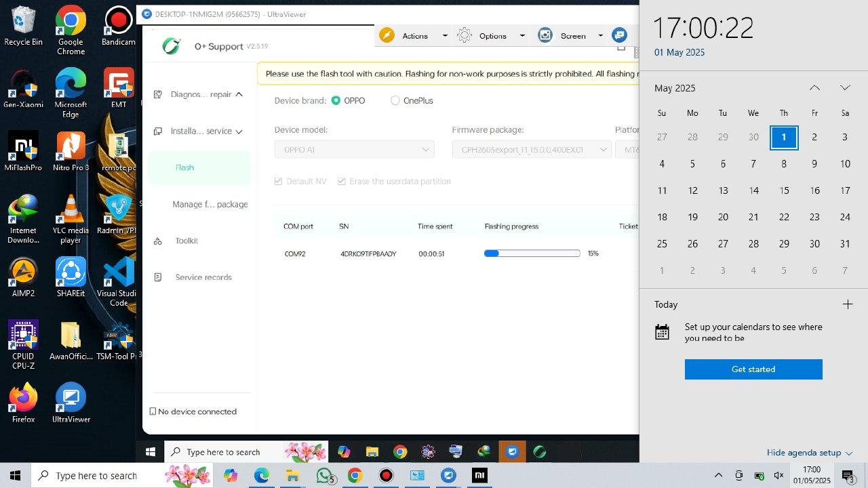Select the OnePlus device brand radio button
The image size is (868, 488).
click(395, 101)
